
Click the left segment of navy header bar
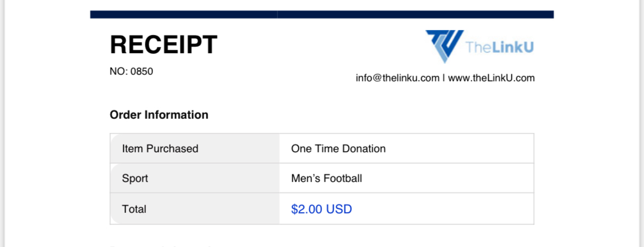tap(184, 14)
